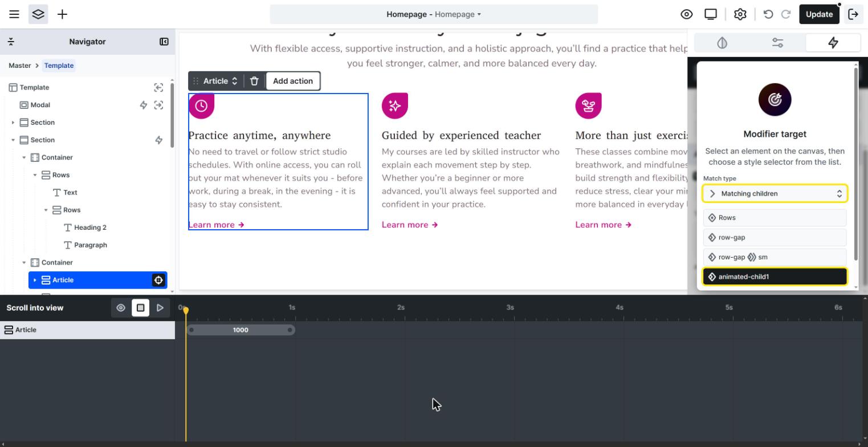Open the Article element switcher arrows
The height and width of the screenshot is (447, 868).
click(234, 81)
